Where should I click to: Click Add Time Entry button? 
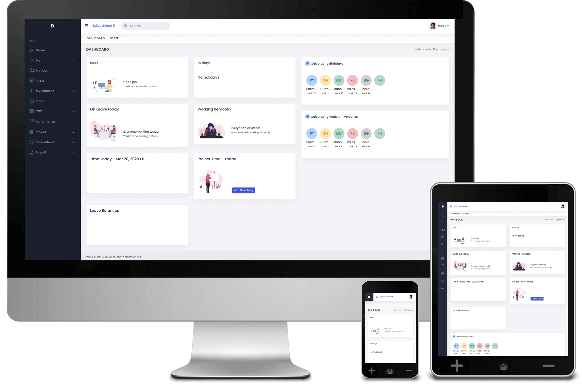tap(243, 190)
